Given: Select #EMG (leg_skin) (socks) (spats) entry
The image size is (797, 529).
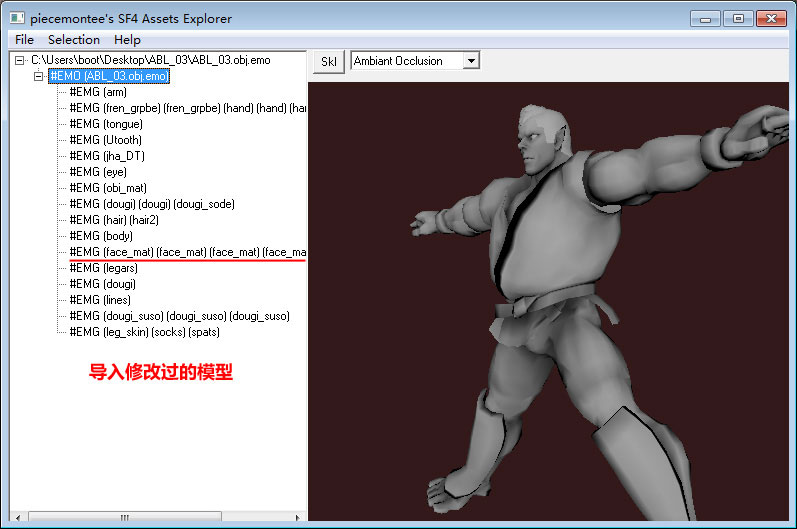Looking at the screenshot, I should [144, 332].
